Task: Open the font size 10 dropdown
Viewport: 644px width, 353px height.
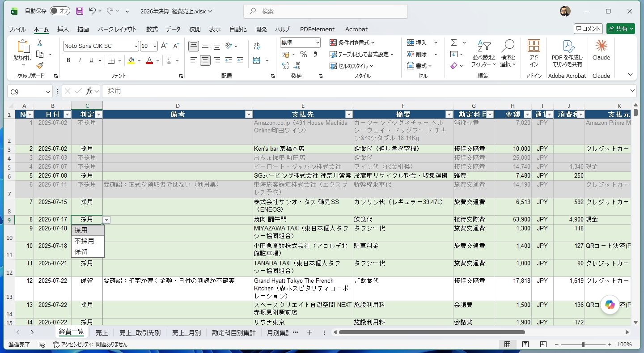Action: (155, 46)
